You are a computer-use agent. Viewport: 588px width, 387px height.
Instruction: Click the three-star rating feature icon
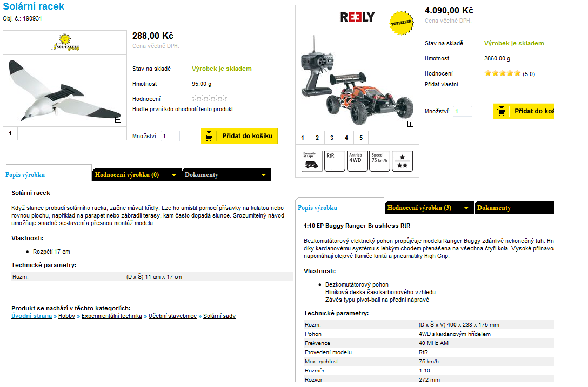403,161
